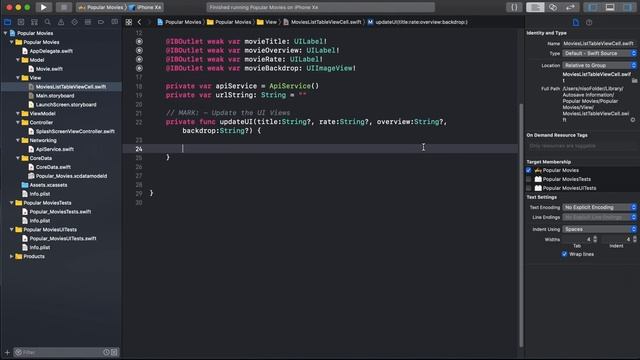640x360 pixels.
Task: Open the Line Endings dropdown
Action: click(600, 217)
